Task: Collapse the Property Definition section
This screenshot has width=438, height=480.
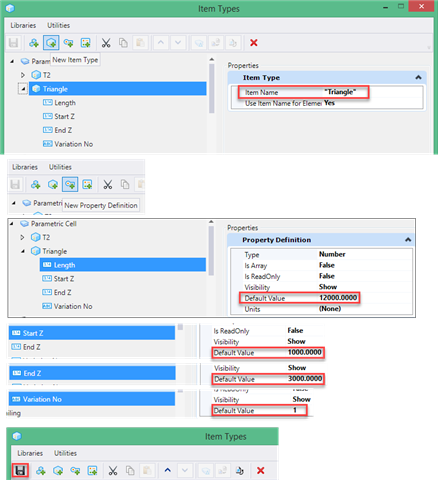Action: click(408, 240)
